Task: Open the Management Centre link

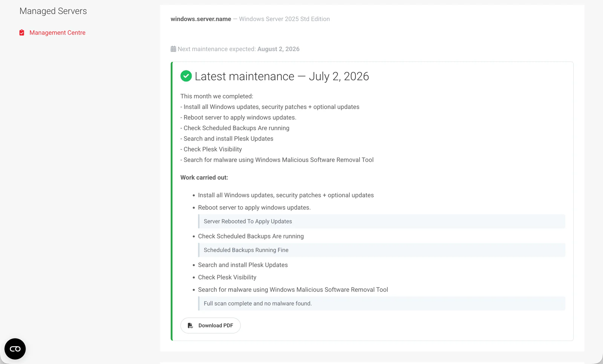Action: pos(57,33)
